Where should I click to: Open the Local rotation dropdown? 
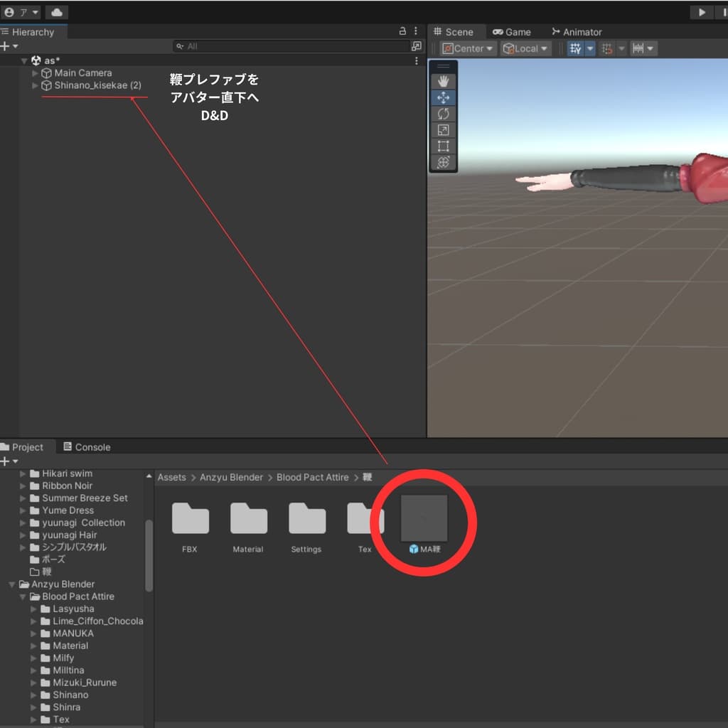[525, 48]
